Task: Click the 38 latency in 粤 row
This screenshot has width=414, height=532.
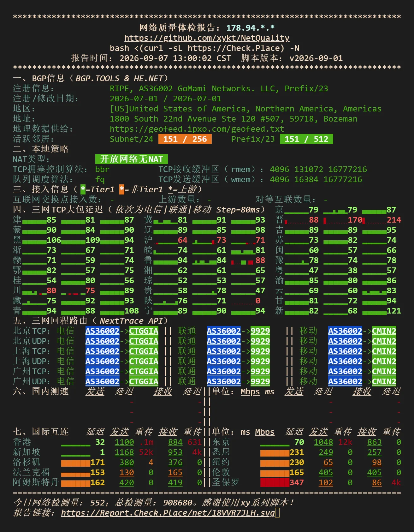Action: pos(352,270)
